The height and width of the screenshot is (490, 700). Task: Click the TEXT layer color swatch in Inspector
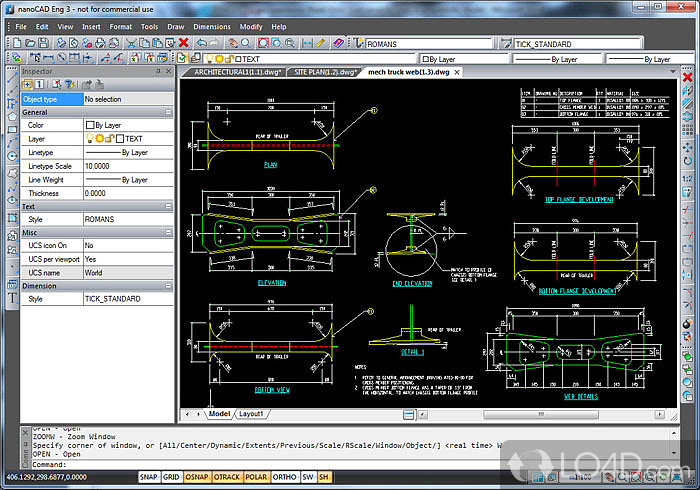point(120,138)
